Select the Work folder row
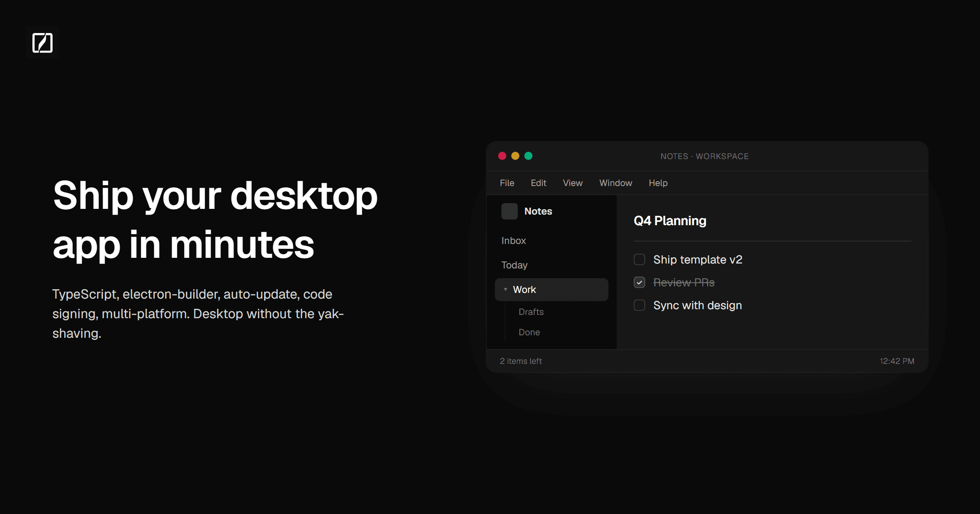 [x=552, y=290]
